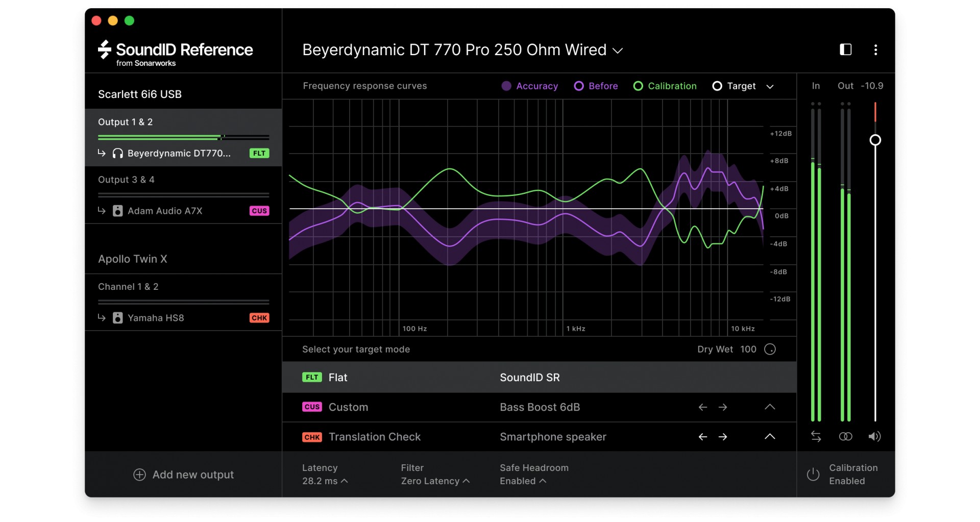Click the -10.9 output gain value
The image size is (980, 522).
(872, 86)
